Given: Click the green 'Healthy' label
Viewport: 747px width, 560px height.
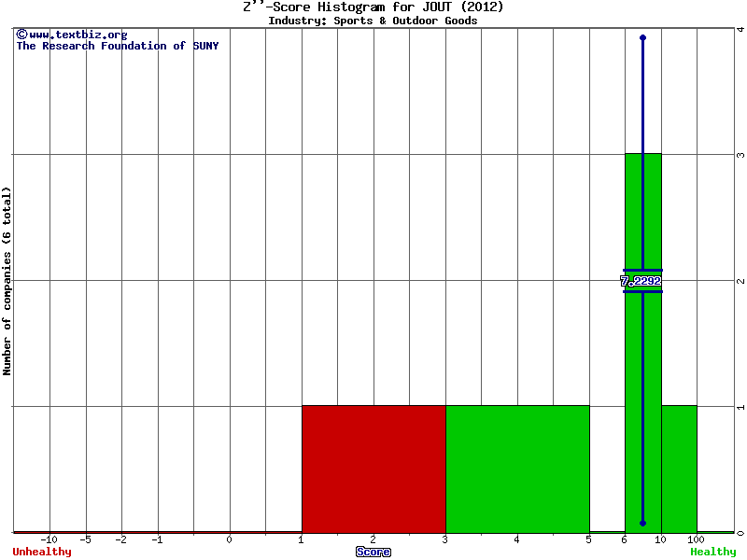Looking at the screenshot, I should click(x=713, y=552).
